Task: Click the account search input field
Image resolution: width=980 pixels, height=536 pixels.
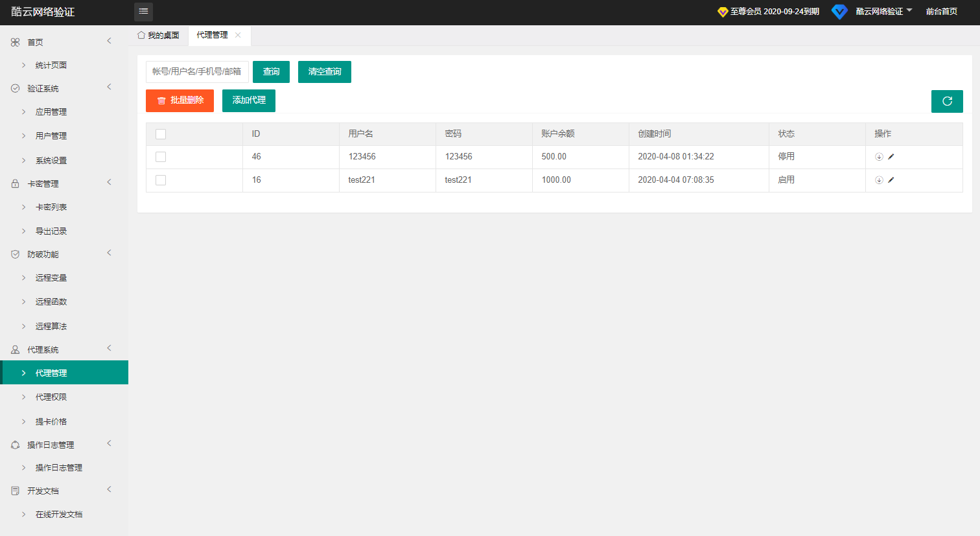Action: (x=197, y=72)
